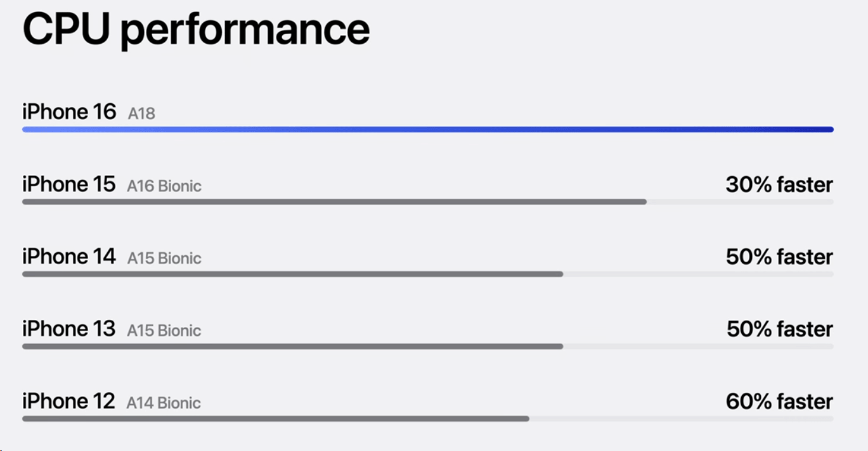Click "50% faster" in the iPhone 14 row

779,257
